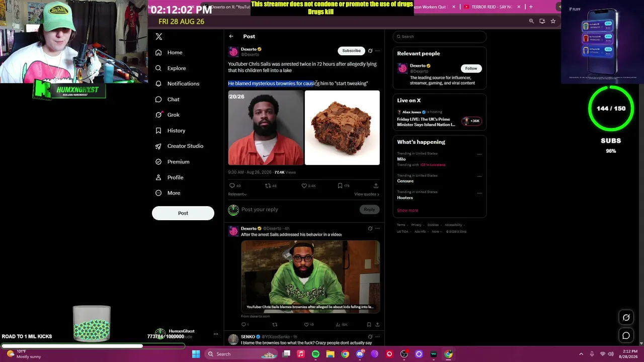Share Dexerto's 4h reply
Image resolution: width=644 pixels, height=362 pixels.
pos(377,324)
